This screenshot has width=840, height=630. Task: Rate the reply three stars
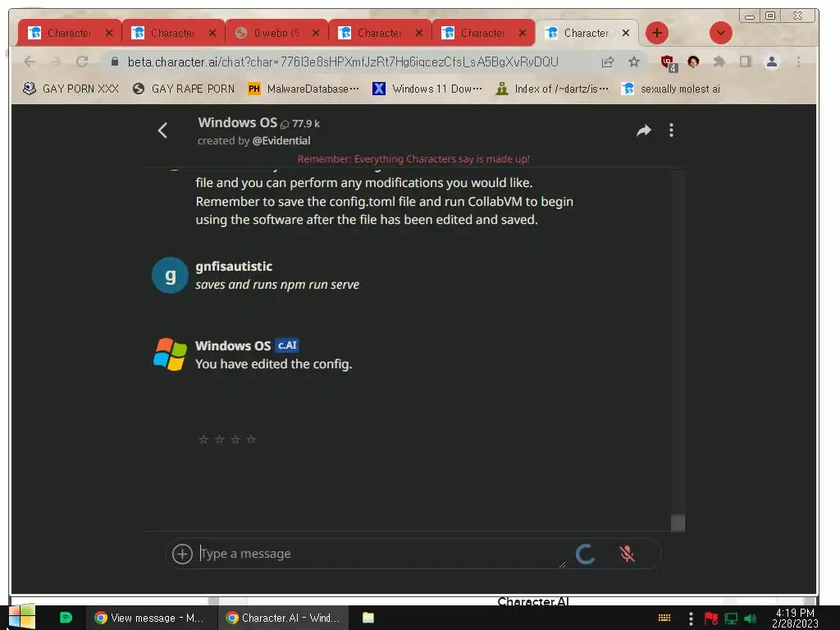tap(235, 440)
